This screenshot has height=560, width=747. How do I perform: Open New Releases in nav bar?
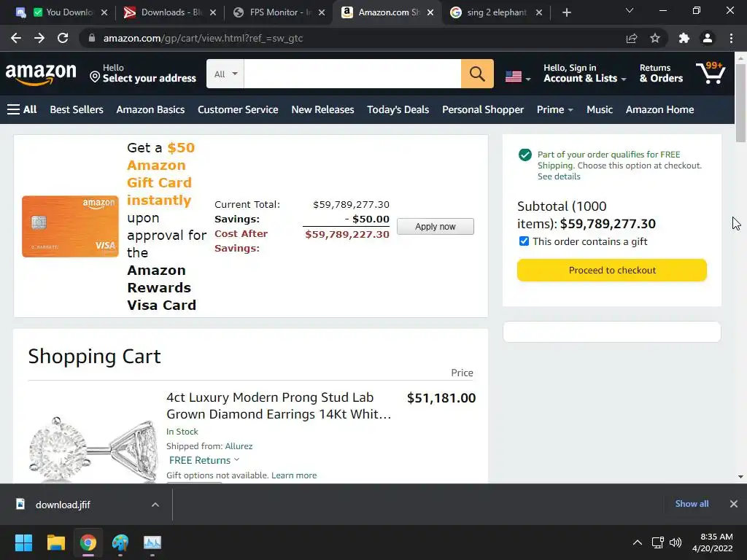pyautogui.click(x=322, y=109)
